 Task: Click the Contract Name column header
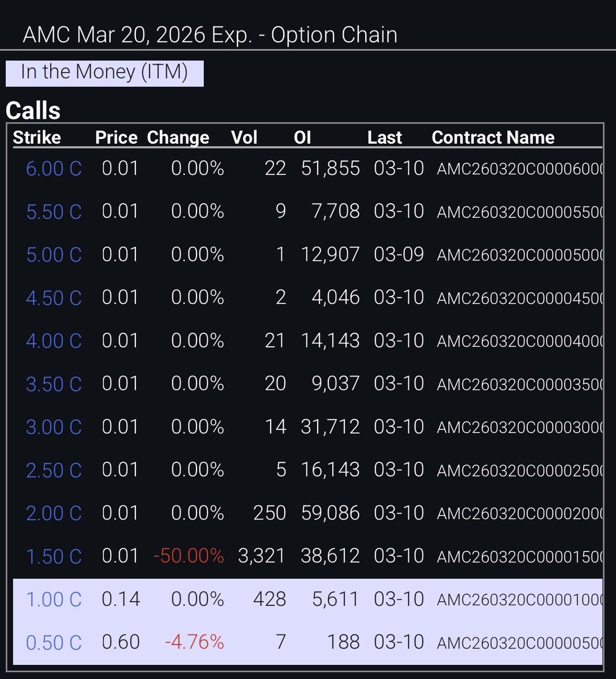click(x=493, y=137)
